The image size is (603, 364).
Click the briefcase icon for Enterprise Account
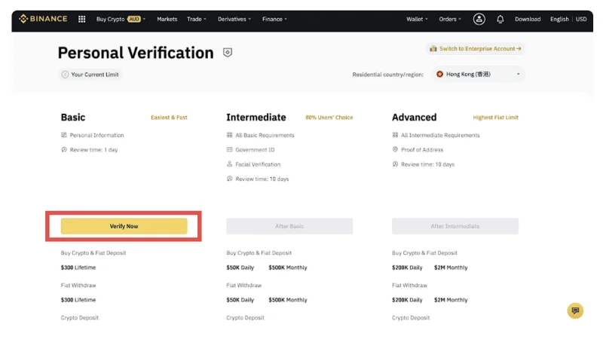(433, 48)
